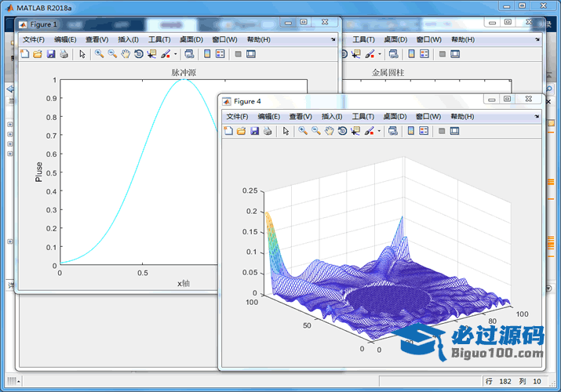The image size is (561, 392).
Task: Open 帮助(H) menu in Figure 1
Action: 259,39
